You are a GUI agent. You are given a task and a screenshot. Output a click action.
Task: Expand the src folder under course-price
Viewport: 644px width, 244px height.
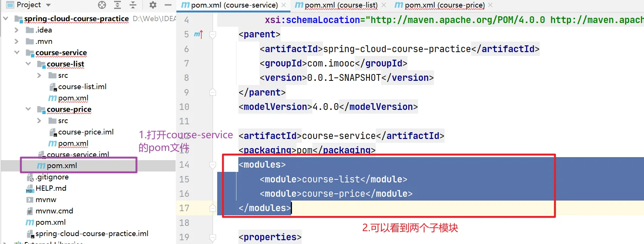(x=39, y=121)
